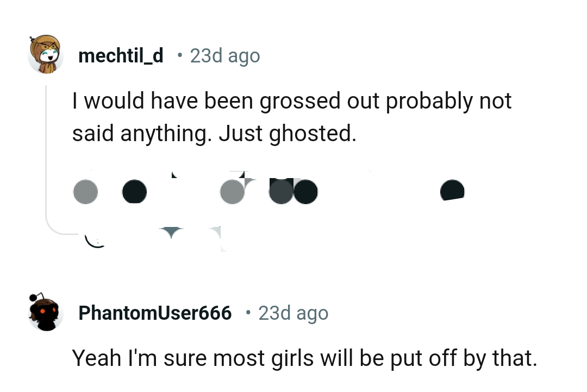Open PhantomUser666's profile

pyautogui.click(x=155, y=312)
